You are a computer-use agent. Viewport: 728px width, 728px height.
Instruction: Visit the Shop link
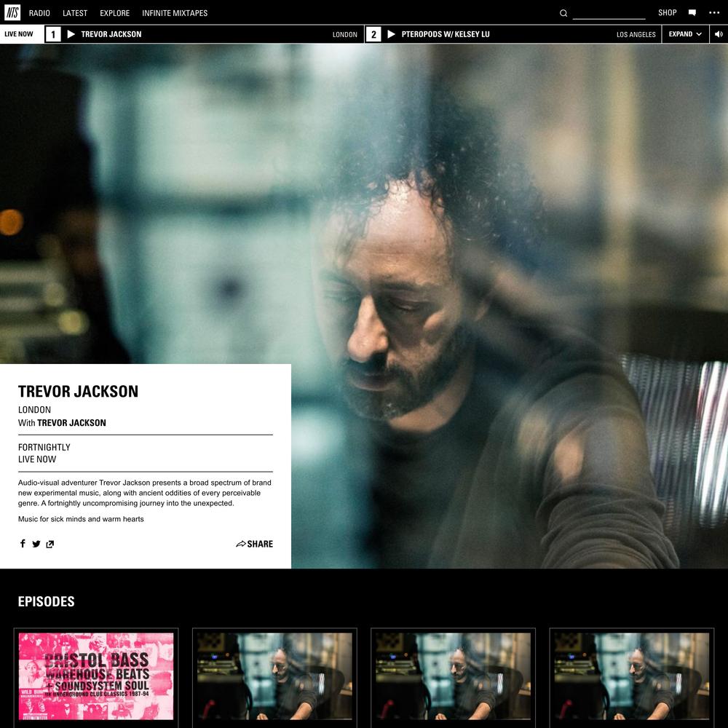(x=667, y=13)
